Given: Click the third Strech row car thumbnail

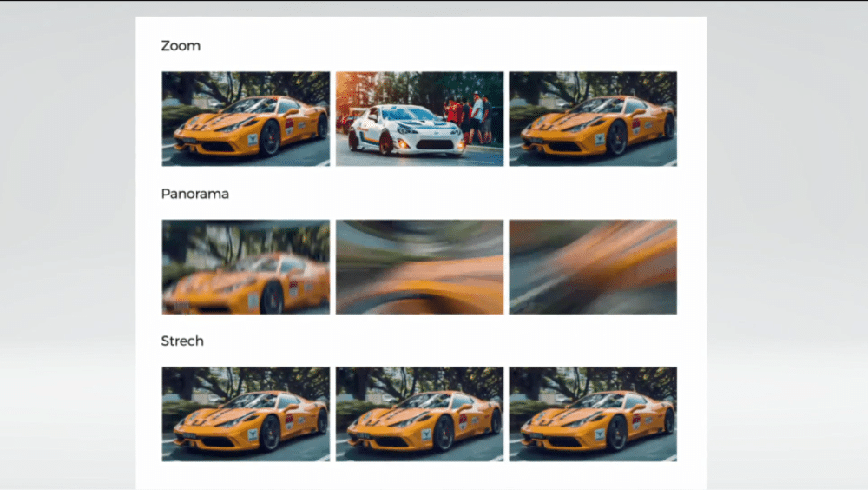Looking at the screenshot, I should click(593, 414).
